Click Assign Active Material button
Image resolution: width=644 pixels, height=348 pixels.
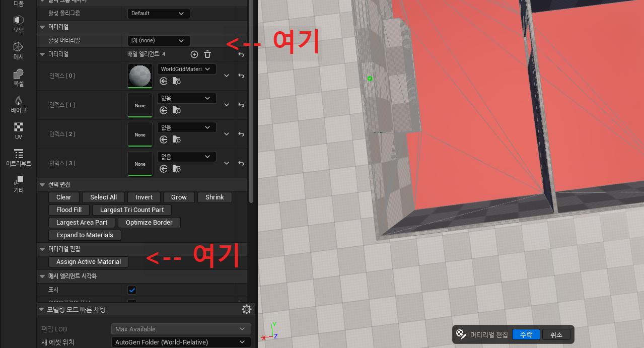click(89, 262)
